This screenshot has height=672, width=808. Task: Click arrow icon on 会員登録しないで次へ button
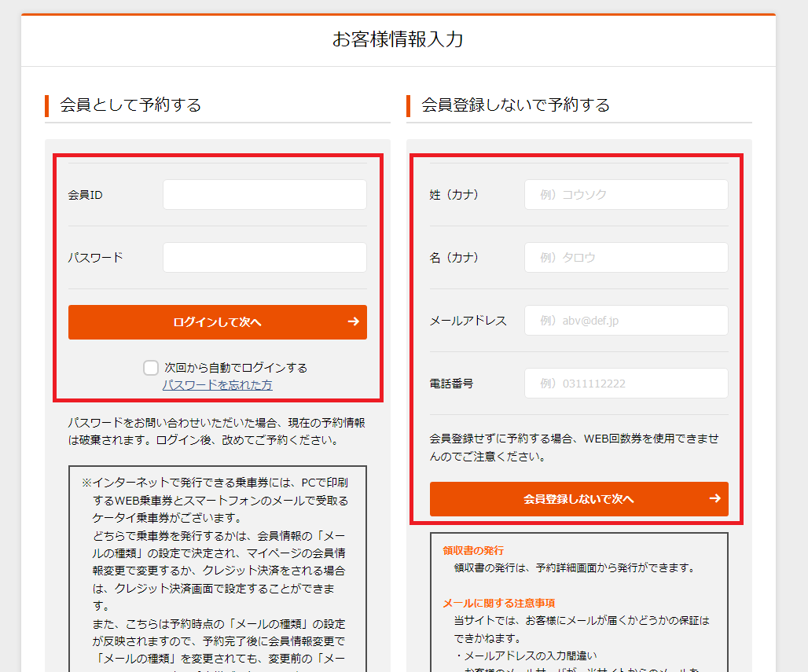(x=714, y=498)
